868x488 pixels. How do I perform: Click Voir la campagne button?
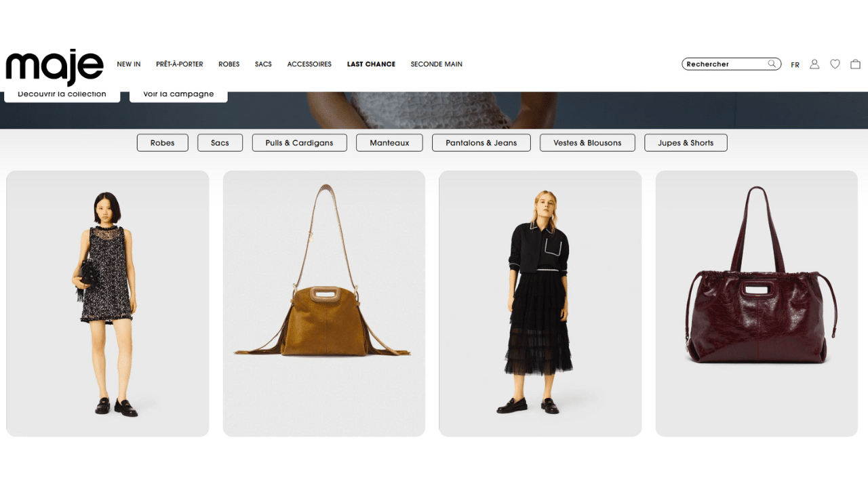click(x=178, y=95)
